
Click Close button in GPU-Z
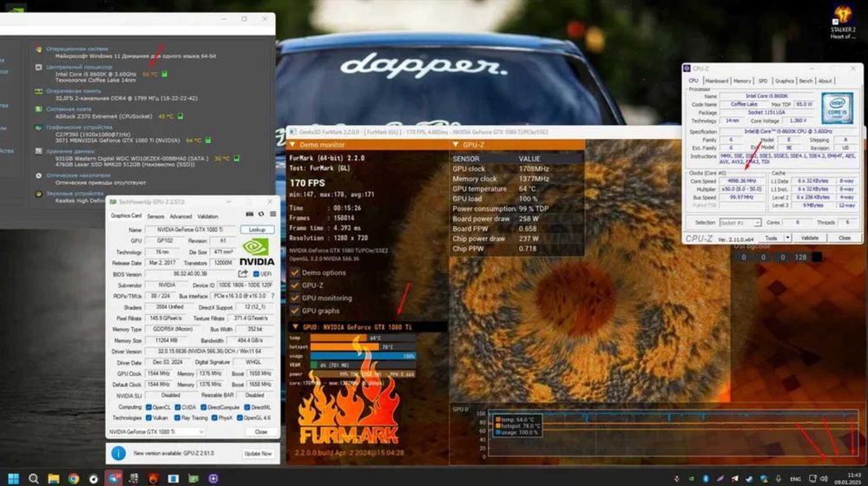click(260, 431)
